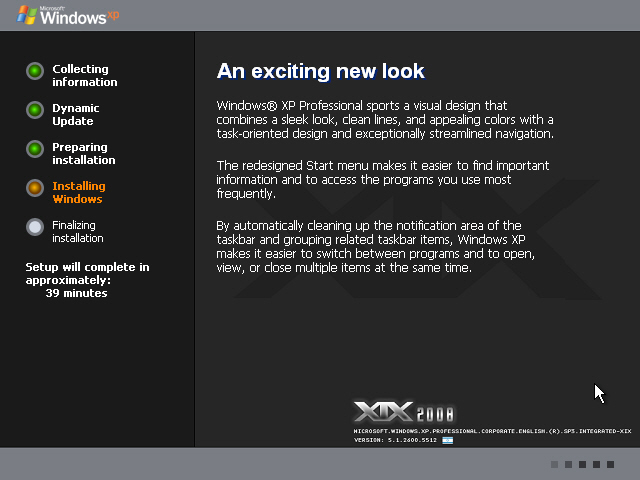Click the version 5.1.2600.5512 text

[396, 439]
